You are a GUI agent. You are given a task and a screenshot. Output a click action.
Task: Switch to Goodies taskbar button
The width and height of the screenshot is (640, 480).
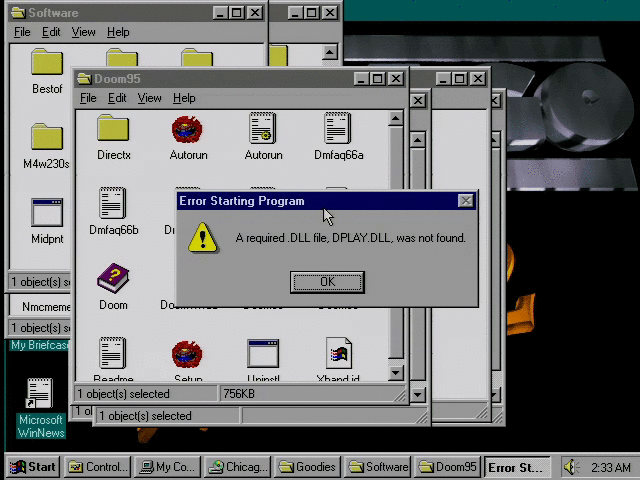coord(308,467)
